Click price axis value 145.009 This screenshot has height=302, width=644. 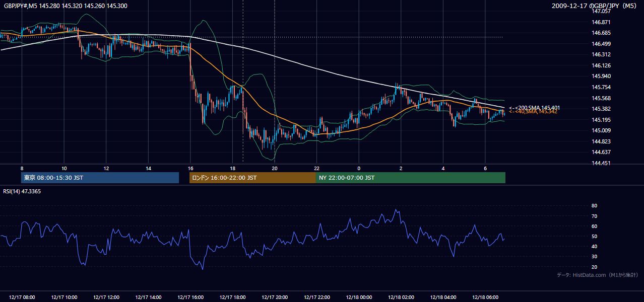pos(601,130)
